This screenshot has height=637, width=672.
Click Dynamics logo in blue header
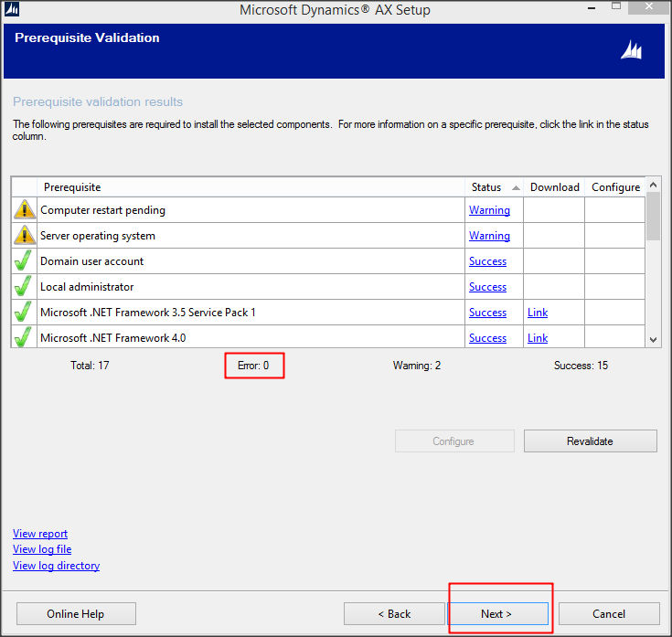tap(631, 50)
